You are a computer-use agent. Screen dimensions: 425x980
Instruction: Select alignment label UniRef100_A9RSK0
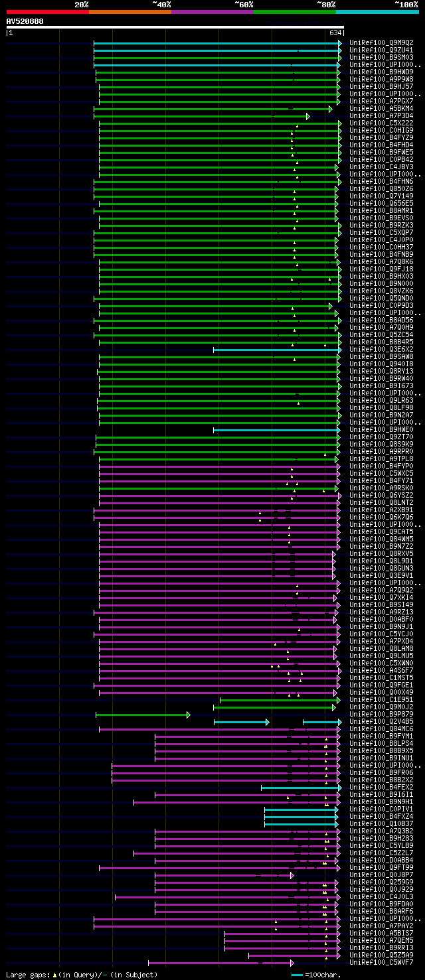(x=381, y=488)
